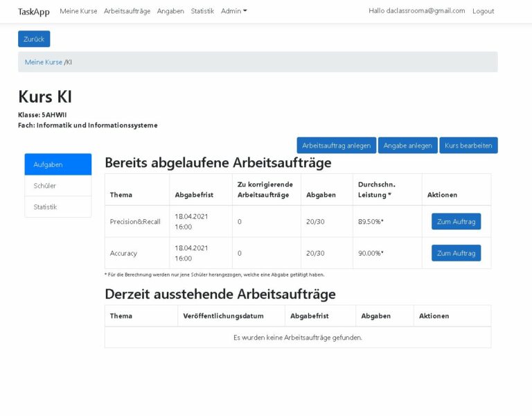The height and width of the screenshot is (416, 532).
Task: Click 'Es wurden keine Arbeitsaufträge gefunden' message
Action: (x=298, y=338)
